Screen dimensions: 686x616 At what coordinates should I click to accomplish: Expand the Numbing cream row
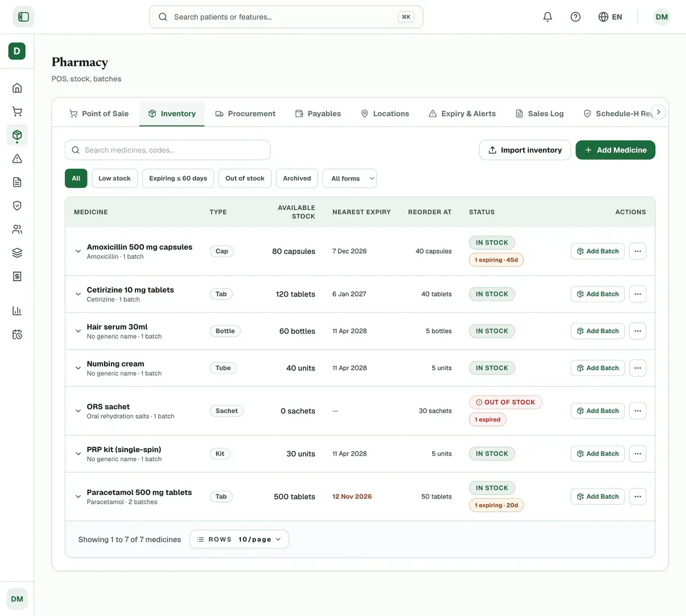pos(78,368)
